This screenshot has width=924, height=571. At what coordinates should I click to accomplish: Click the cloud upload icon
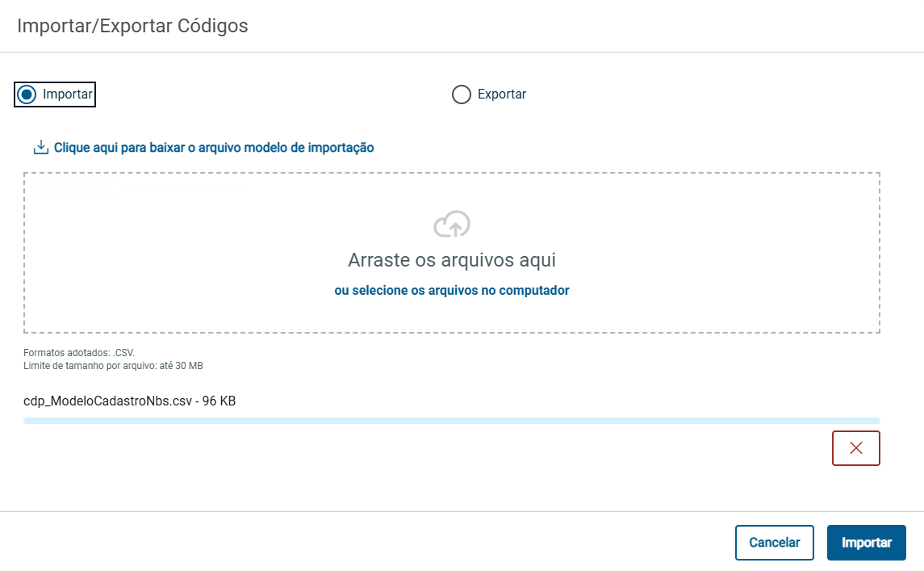coord(452,225)
